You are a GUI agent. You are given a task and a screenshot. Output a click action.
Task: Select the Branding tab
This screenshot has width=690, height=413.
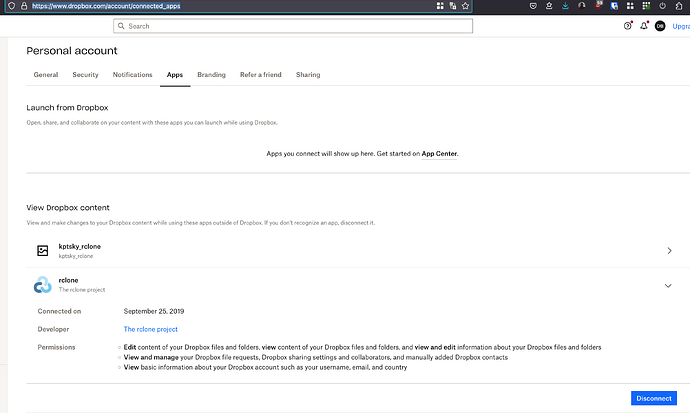click(211, 75)
